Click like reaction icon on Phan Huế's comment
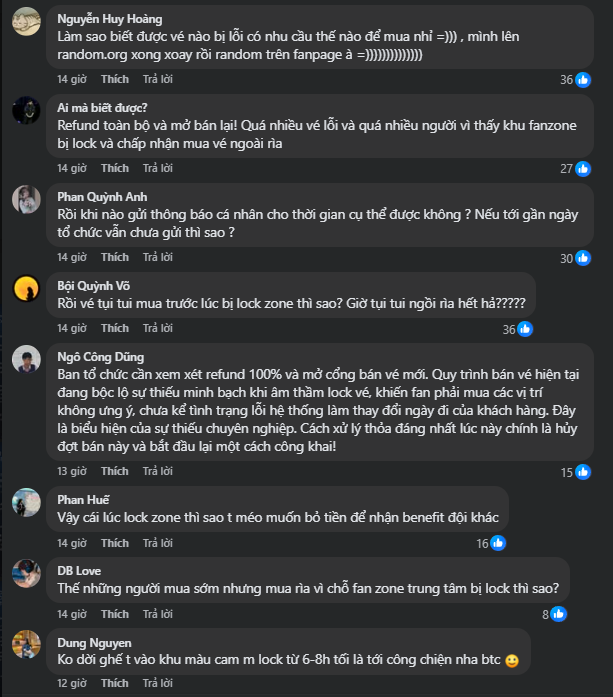 click(498, 543)
